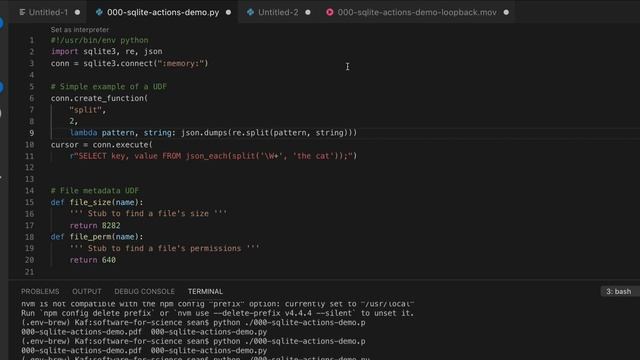Click the unsaved dot on the Untitled-1 tab
The image size is (640, 360).
coord(77,12)
